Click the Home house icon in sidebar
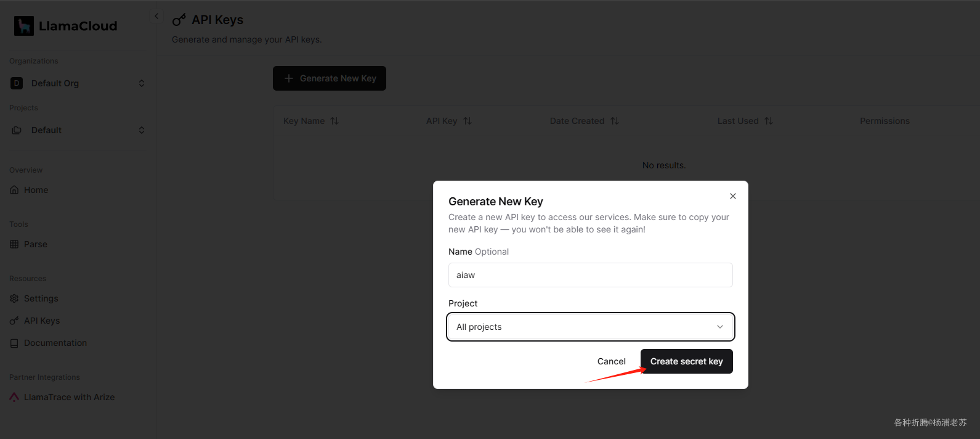This screenshot has height=439, width=980. pyautogui.click(x=14, y=190)
